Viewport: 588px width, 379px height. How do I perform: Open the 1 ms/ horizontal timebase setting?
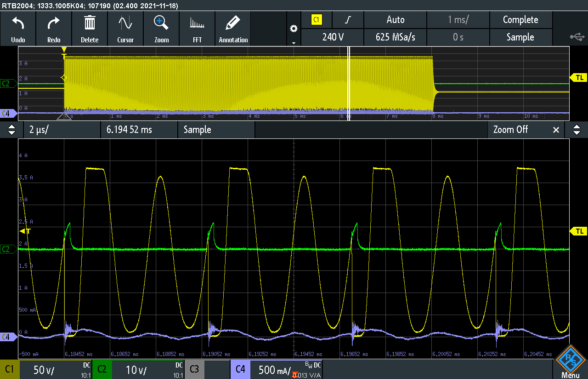coord(458,20)
